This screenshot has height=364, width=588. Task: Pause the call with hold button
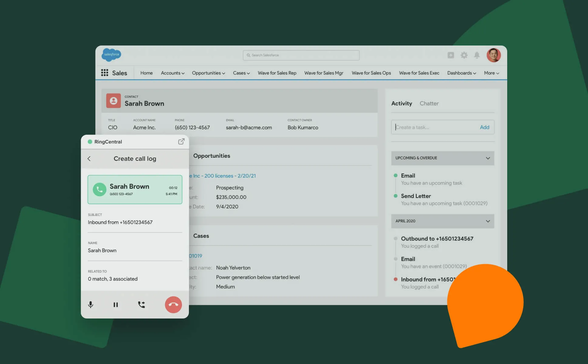(x=116, y=305)
